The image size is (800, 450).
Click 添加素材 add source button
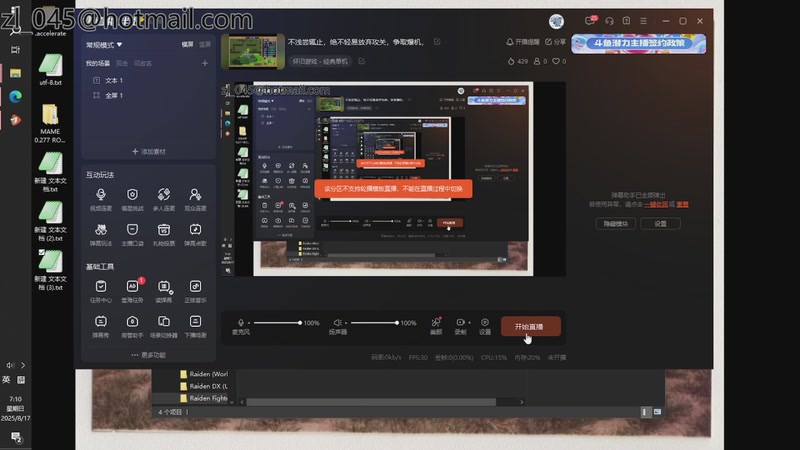148,152
